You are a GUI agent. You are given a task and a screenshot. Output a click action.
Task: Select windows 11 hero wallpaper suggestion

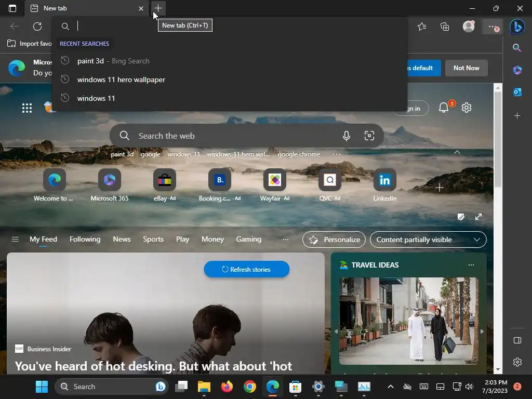tap(230, 79)
